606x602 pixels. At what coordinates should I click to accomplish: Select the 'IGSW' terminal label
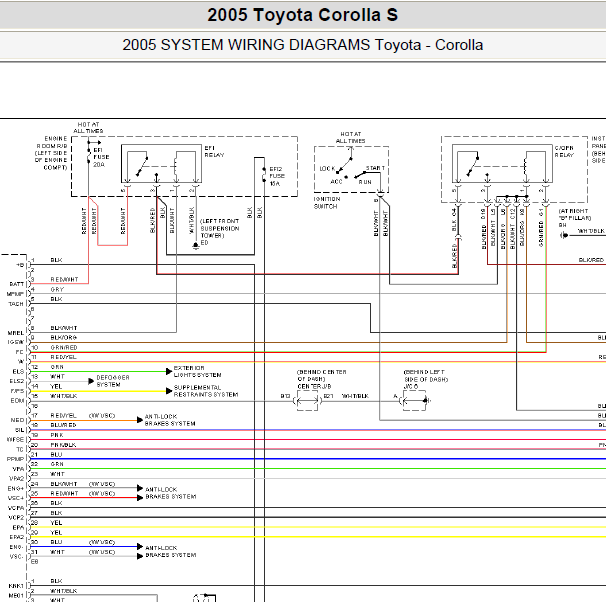coord(16,342)
